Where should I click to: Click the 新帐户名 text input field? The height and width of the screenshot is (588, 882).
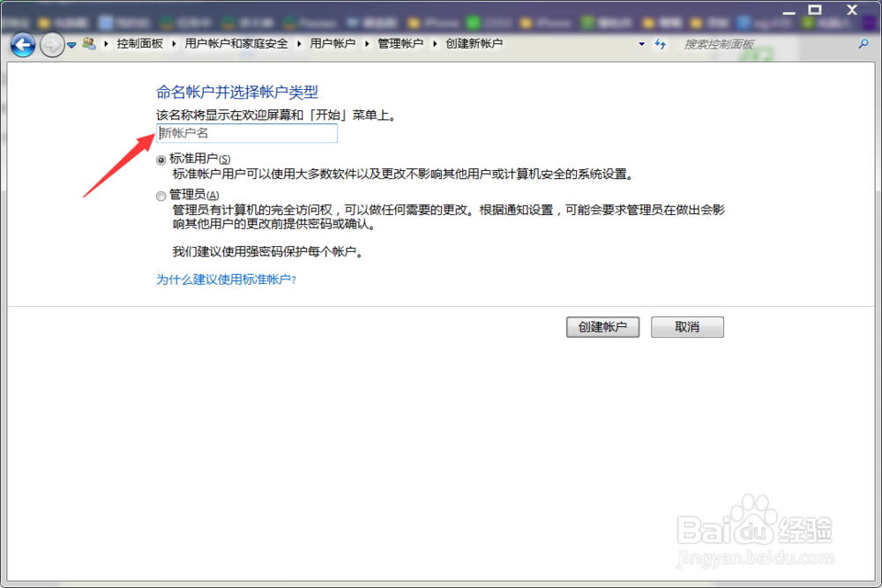click(x=247, y=133)
